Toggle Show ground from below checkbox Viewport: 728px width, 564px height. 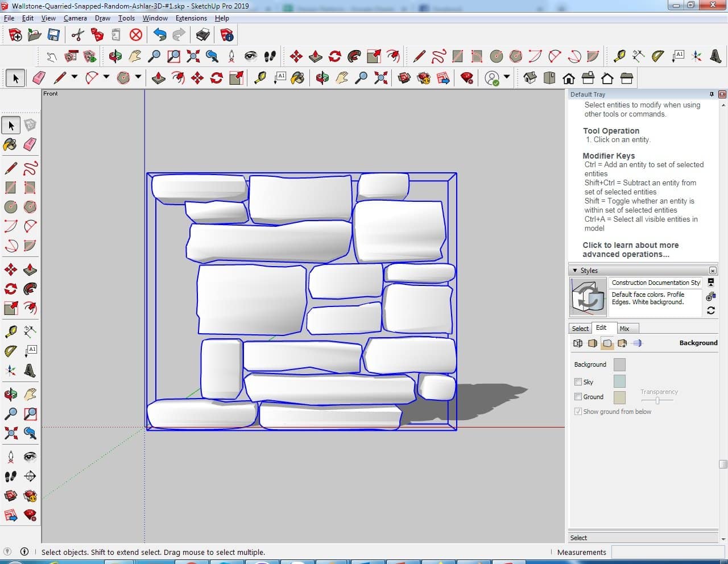tap(578, 412)
